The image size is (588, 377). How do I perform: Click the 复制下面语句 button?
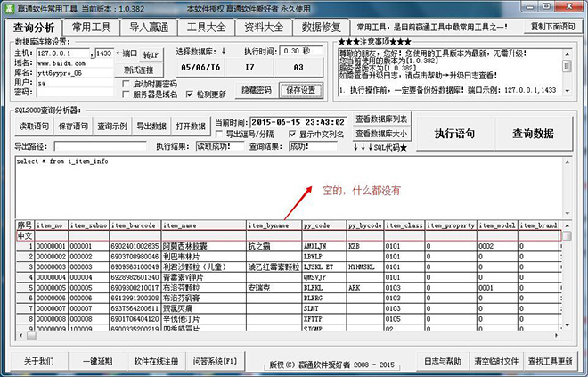coord(552,27)
